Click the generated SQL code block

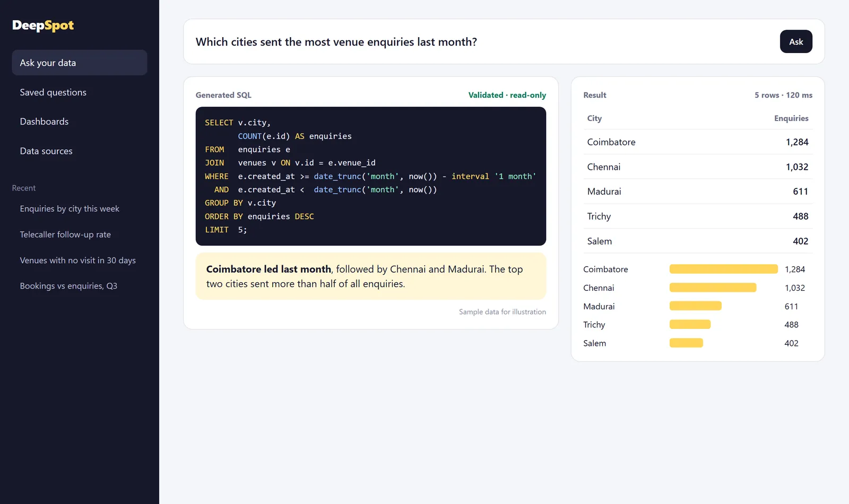coord(371,176)
